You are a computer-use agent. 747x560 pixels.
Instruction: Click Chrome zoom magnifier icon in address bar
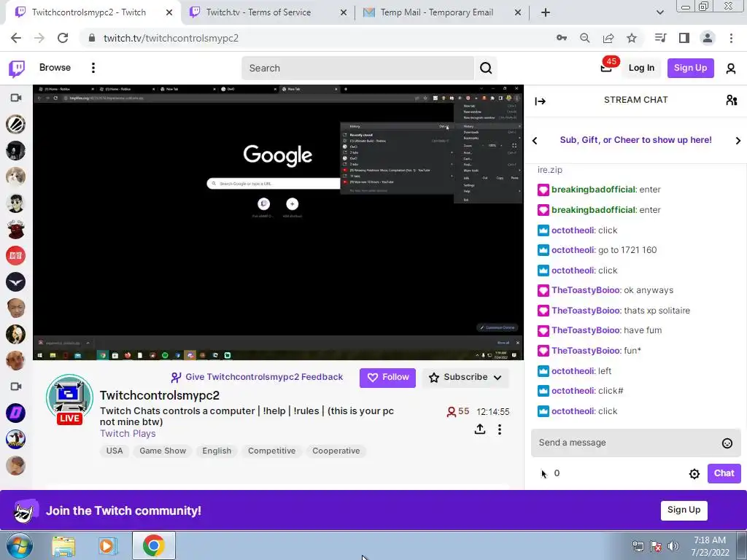click(x=584, y=38)
